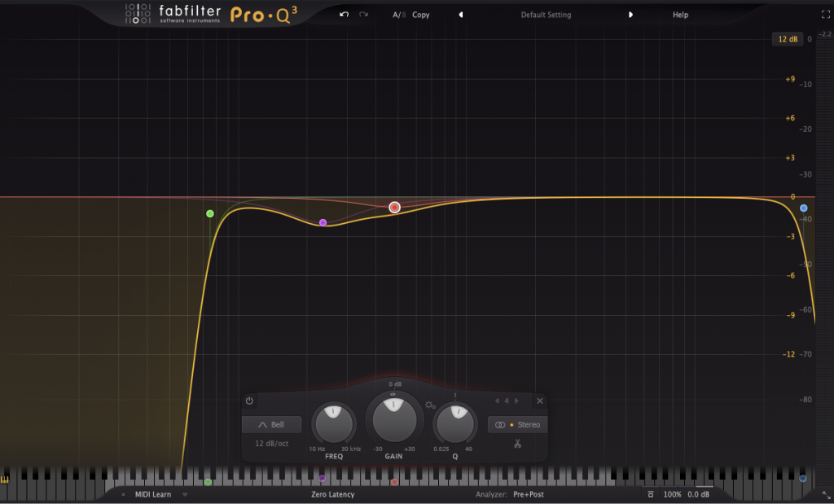Screen dimensions: 834x504
Task: Undo the last EQ change
Action: pyautogui.click(x=345, y=15)
